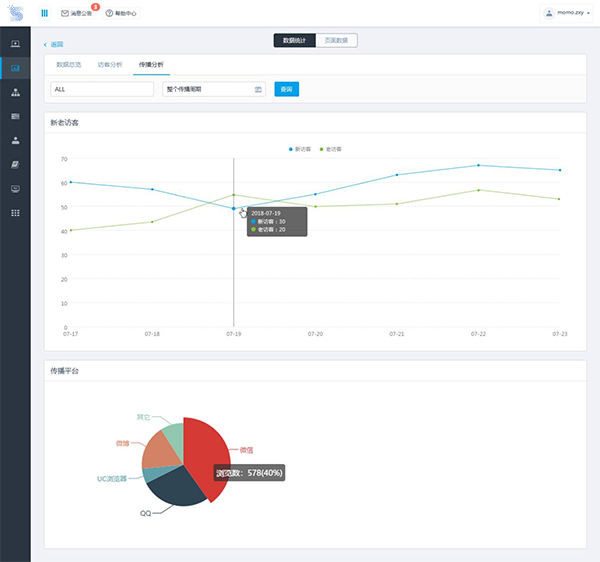Screen dimensions: 600x562
Task: Toggle the 新访客 legend series
Action: [x=300, y=149]
